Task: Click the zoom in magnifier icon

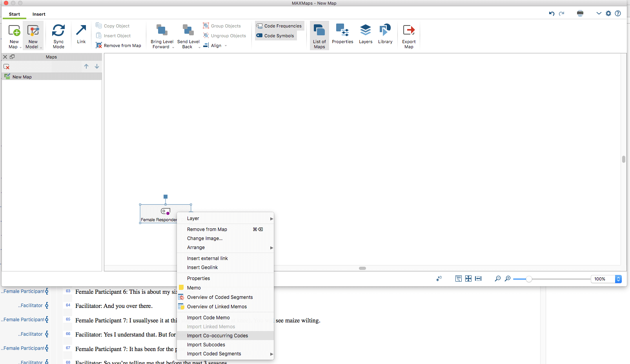Action: point(508,278)
